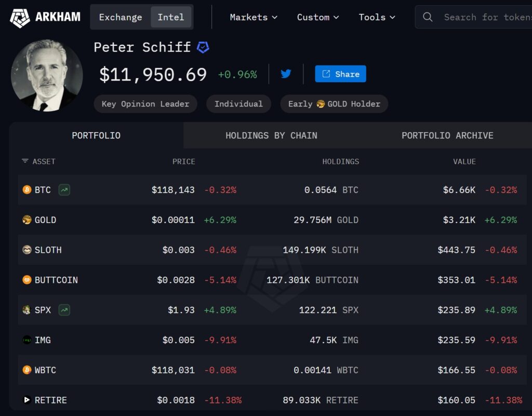Switch to Intel mode
This screenshot has height=416, width=532.
(171, 17)
